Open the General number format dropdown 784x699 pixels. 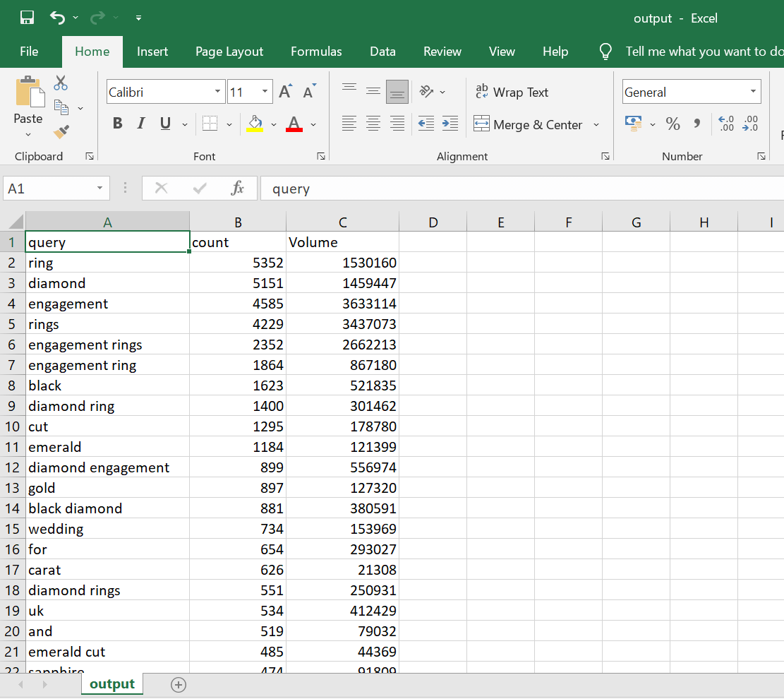752,92
